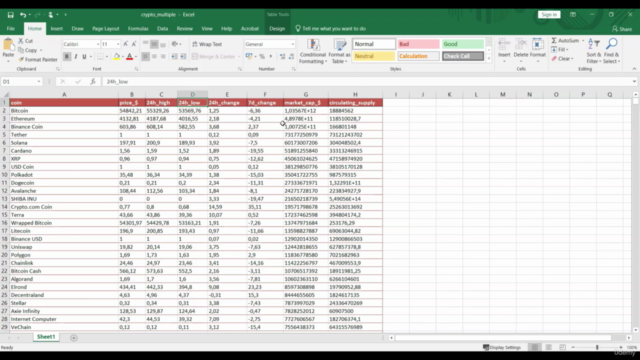Apply the Good cell style
The height and width of the screenshot is (360, 640).
coord(462,44)
